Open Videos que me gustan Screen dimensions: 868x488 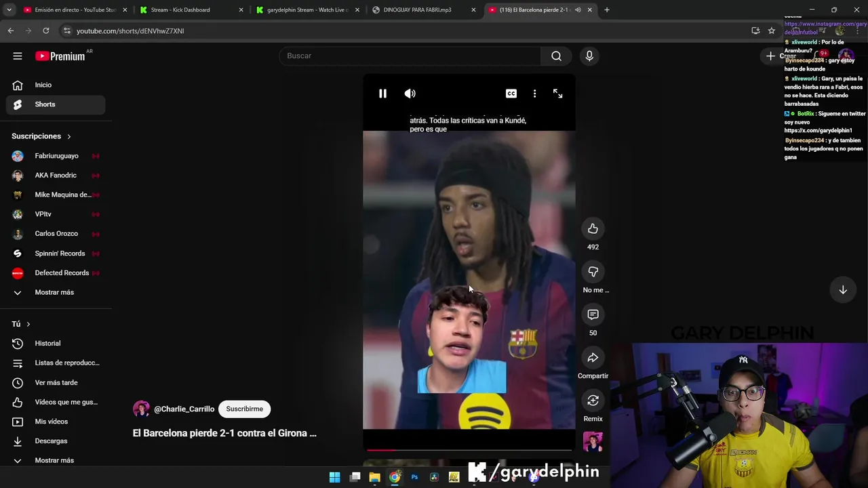pos(56,402)
